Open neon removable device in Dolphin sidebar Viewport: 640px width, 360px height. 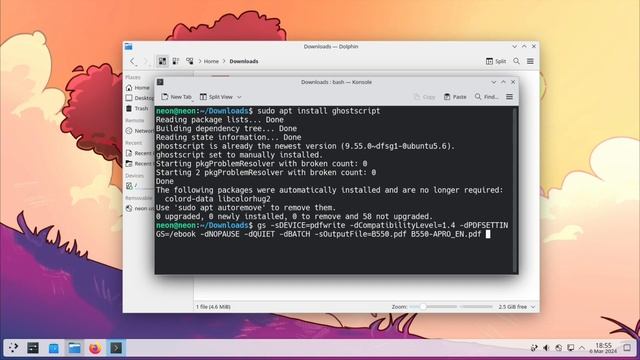click(140, 208)
